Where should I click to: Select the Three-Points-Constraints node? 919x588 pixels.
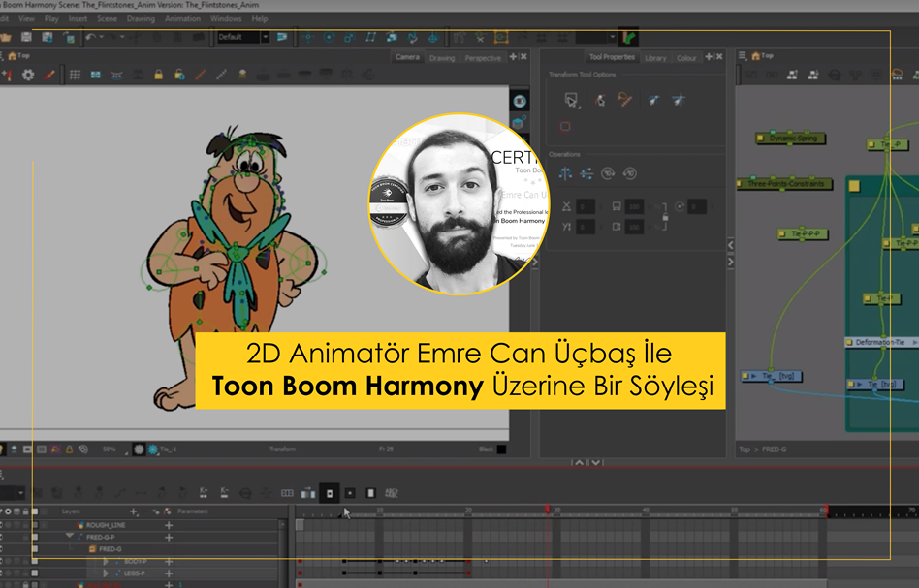point(784,184)
